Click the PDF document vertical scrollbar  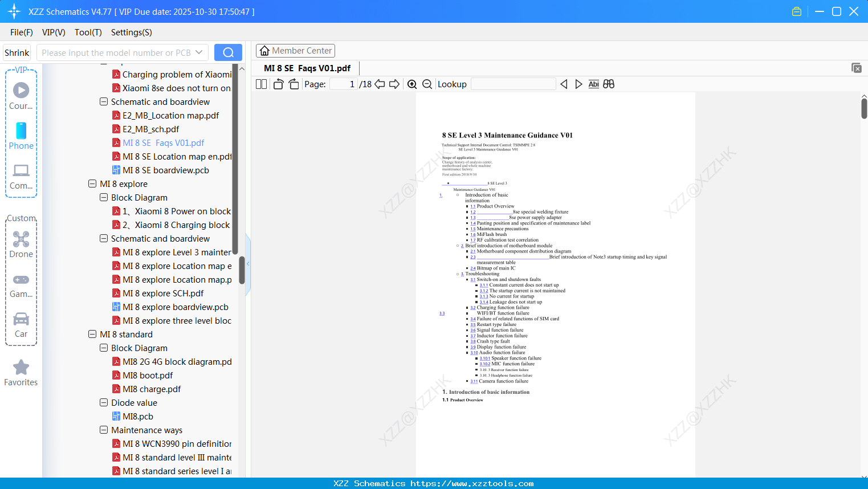[864, 108]
